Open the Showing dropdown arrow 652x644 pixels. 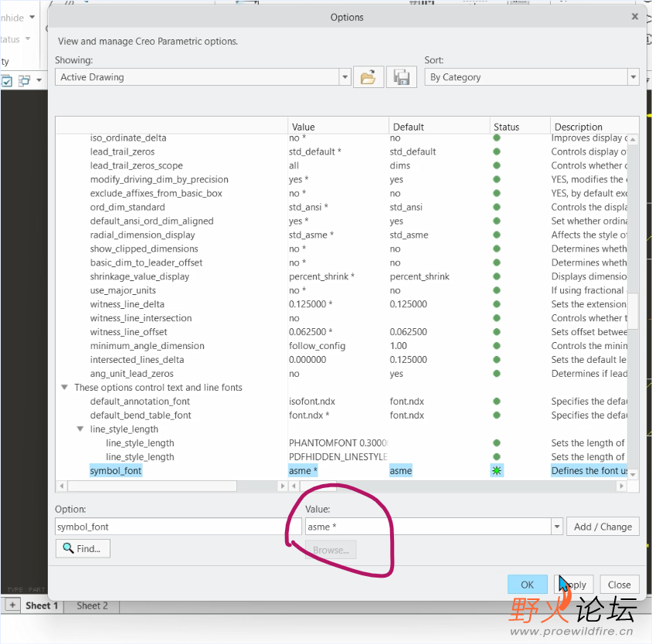click(x=345, y=77)
